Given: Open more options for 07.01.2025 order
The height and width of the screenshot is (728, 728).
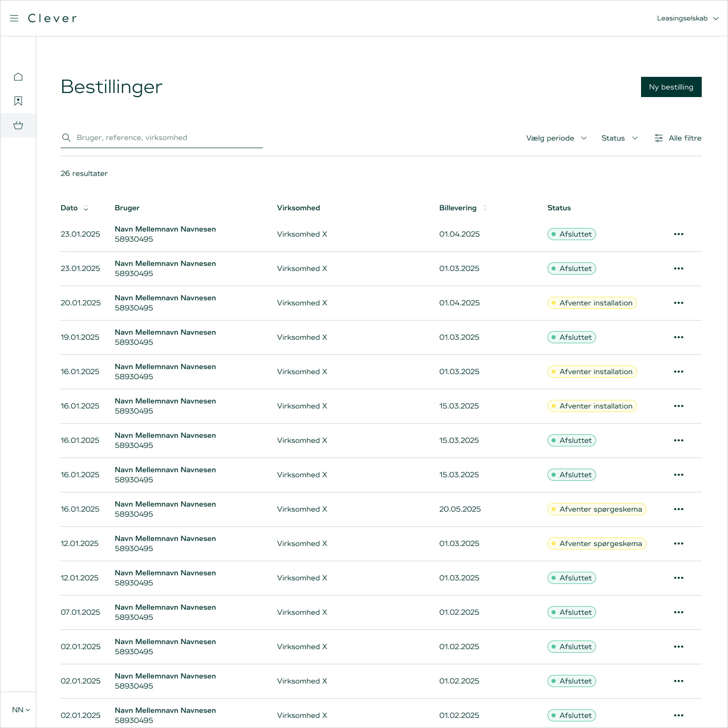Looking at the screenshot, I should point(678,612).
